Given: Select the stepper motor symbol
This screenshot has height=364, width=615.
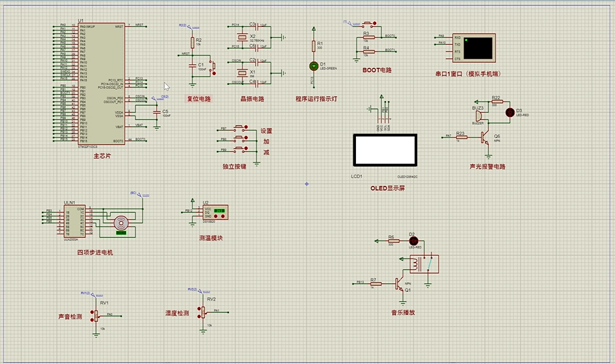Looking at the screenshot, I should pos(120,222).
